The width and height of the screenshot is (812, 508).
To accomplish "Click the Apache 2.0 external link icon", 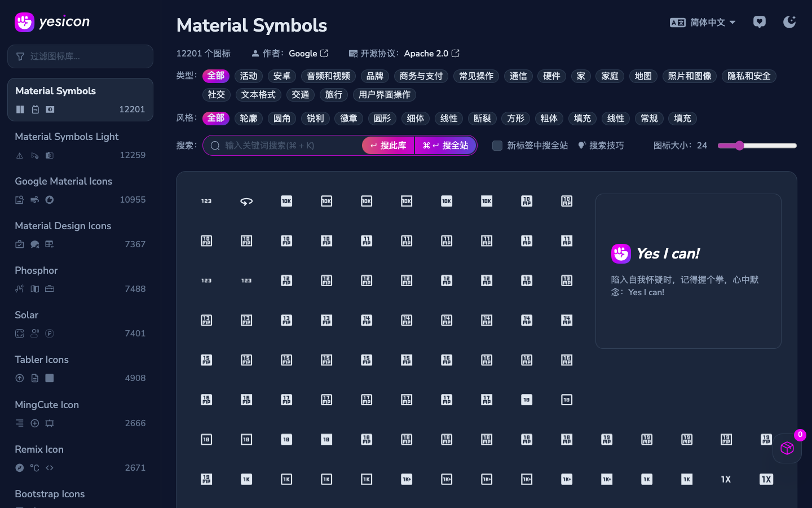I will [x=456, y=53].
